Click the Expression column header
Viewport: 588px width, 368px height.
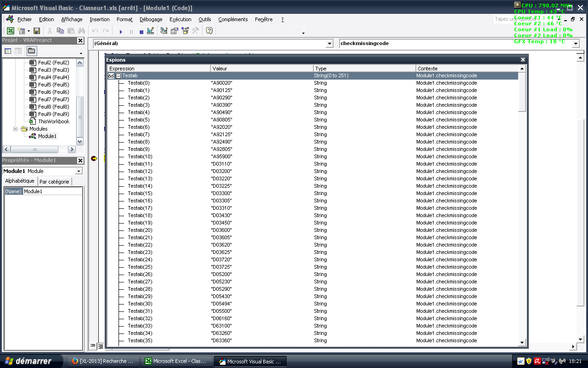(x=159, y=69)
